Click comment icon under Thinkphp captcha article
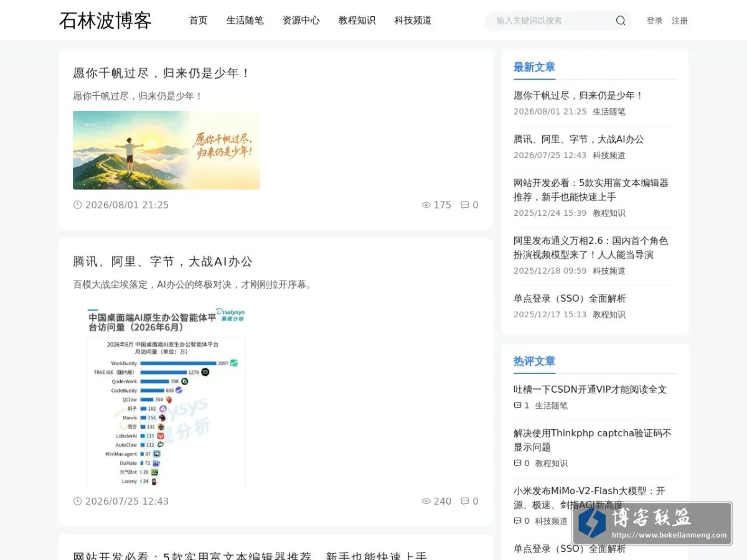 [x=517, y=463]
